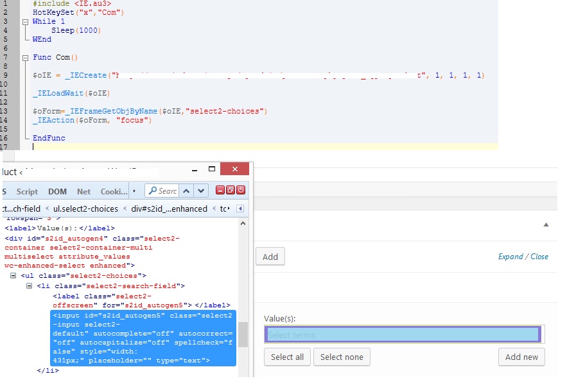Click the Firebug search box
The image size is (567, 392).
point(162,191)
